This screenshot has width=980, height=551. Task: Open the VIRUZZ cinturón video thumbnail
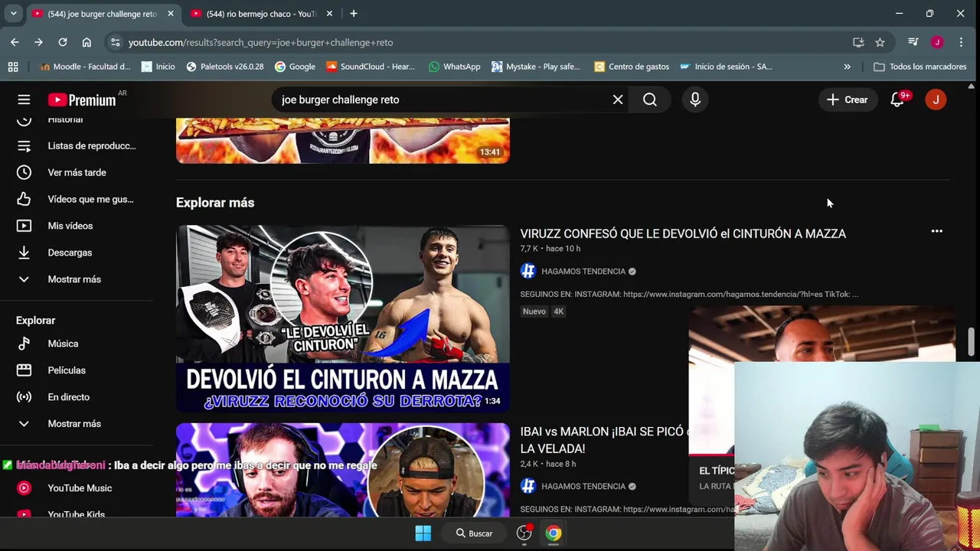tap(342, 318)
